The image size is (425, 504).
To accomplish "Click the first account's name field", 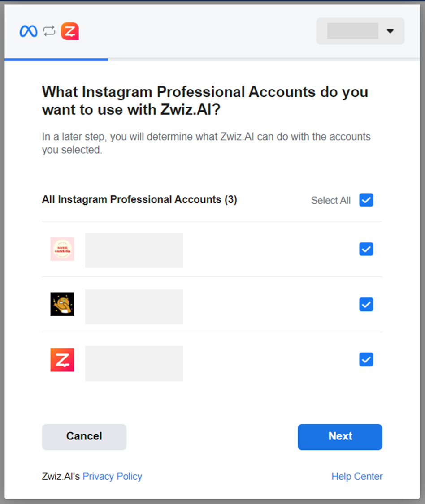I will pos(134,250).
